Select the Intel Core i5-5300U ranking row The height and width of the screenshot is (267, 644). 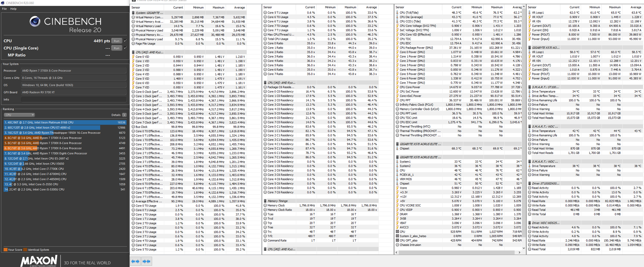pyautogui.click(x=65, y=189)
